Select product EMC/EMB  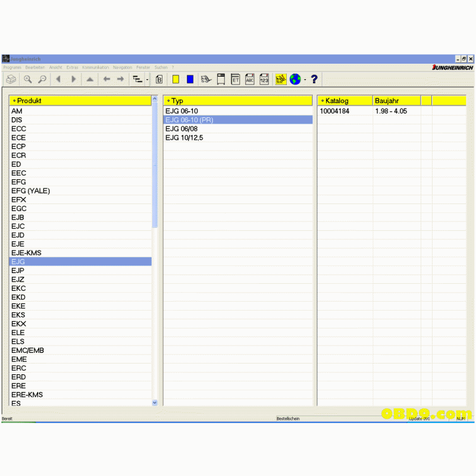coord(80,350)
